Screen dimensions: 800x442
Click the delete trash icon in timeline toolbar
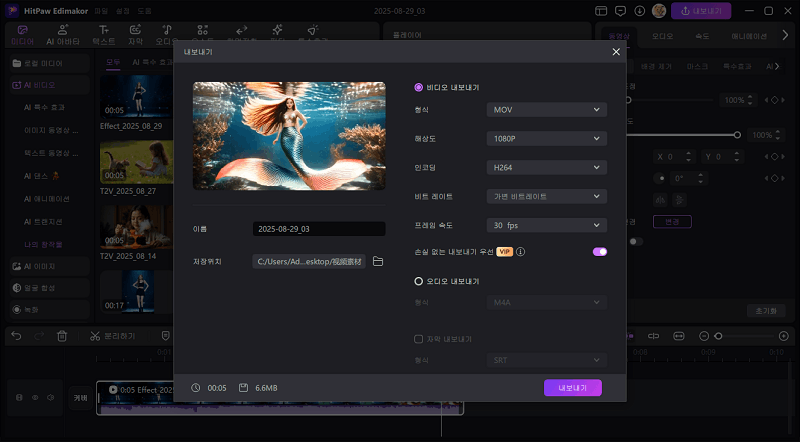point(62,336)
